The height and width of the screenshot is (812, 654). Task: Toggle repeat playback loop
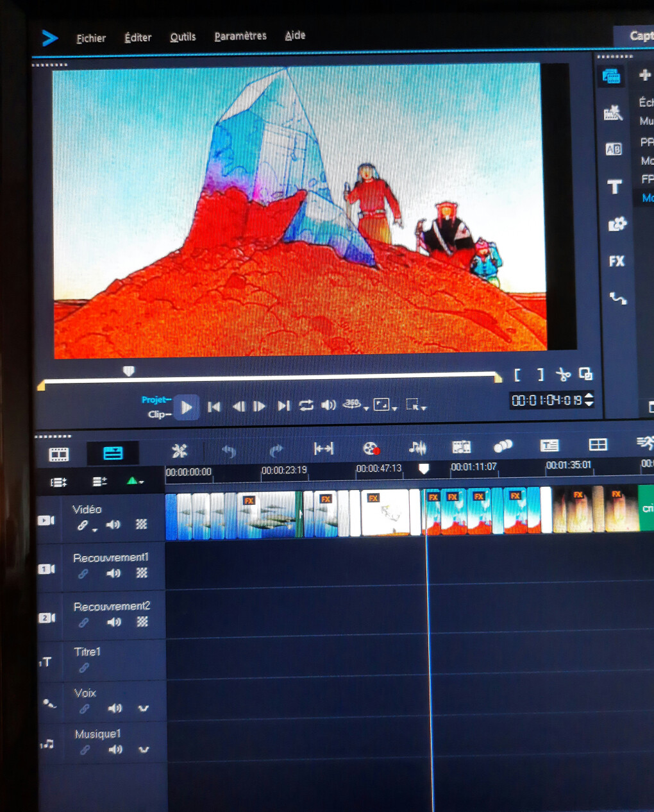[306, 405]
